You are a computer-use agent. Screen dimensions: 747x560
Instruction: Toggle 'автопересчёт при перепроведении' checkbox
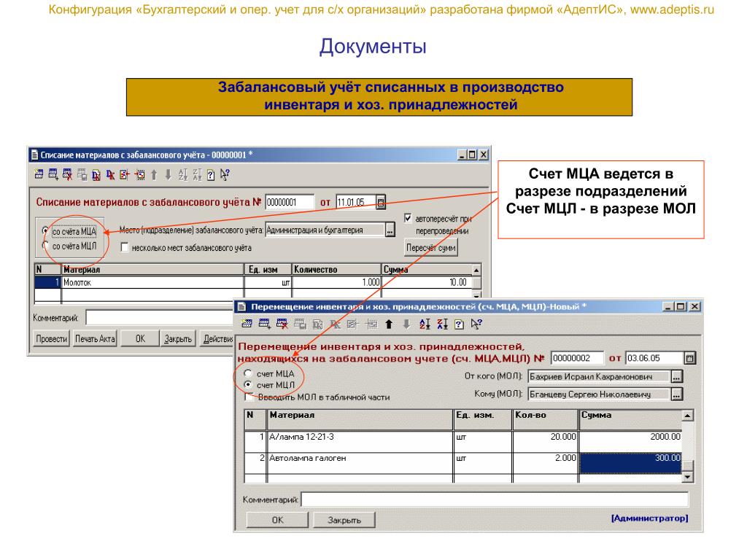pyautogui.click(x=408, y=218)
